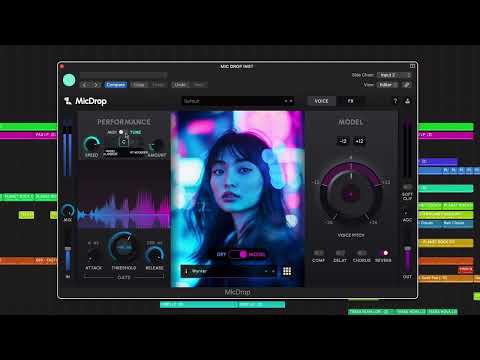Click the MIX knob
The image size is (480, 360).
click(68, 211)
